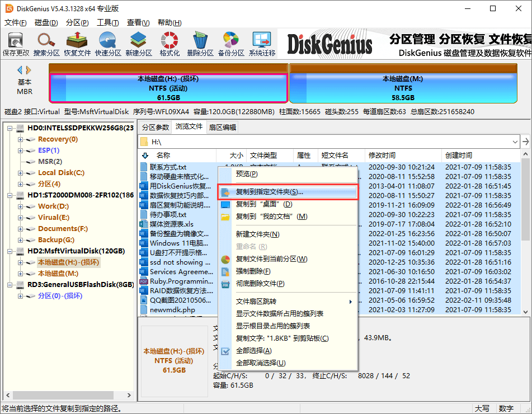Switch to the 分区参数 tab
This screenshot has height=414, width=532.
tap(156, 127)
